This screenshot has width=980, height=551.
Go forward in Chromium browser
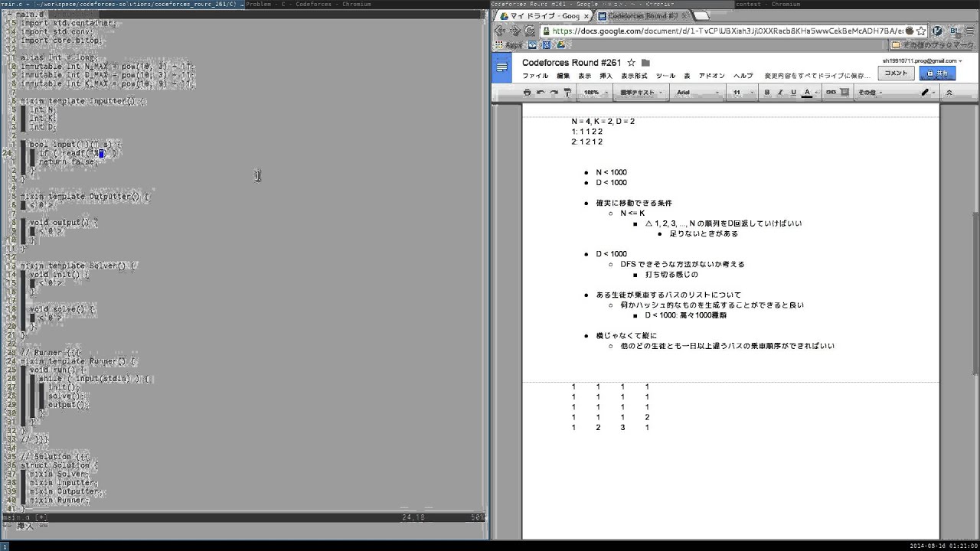514,31
